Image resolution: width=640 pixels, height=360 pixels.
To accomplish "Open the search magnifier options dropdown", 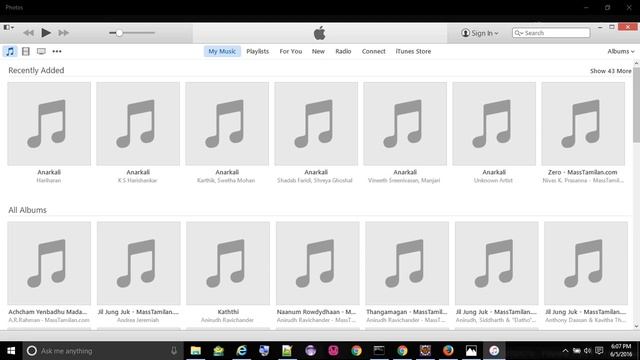I will pos(519,33).
